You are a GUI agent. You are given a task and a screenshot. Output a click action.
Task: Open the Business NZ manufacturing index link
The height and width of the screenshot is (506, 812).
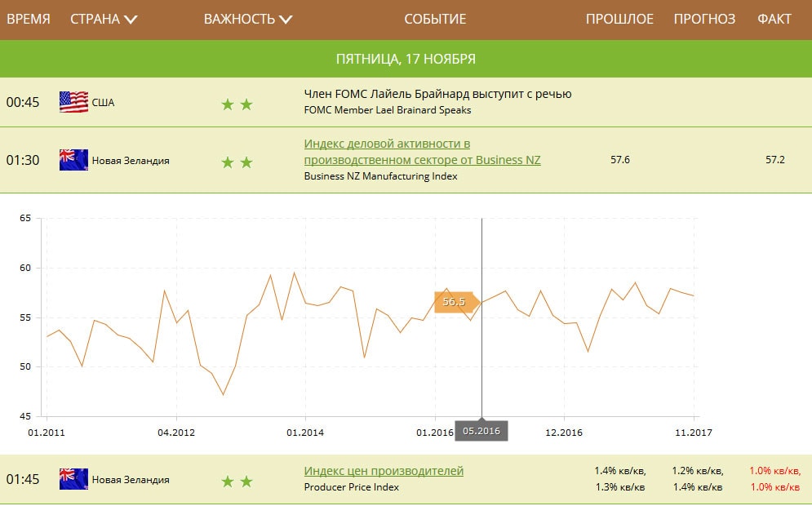pyautogui.click(x=422, y=152)
